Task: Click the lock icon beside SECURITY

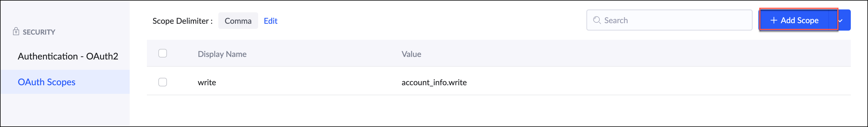Action: [16, 31]
